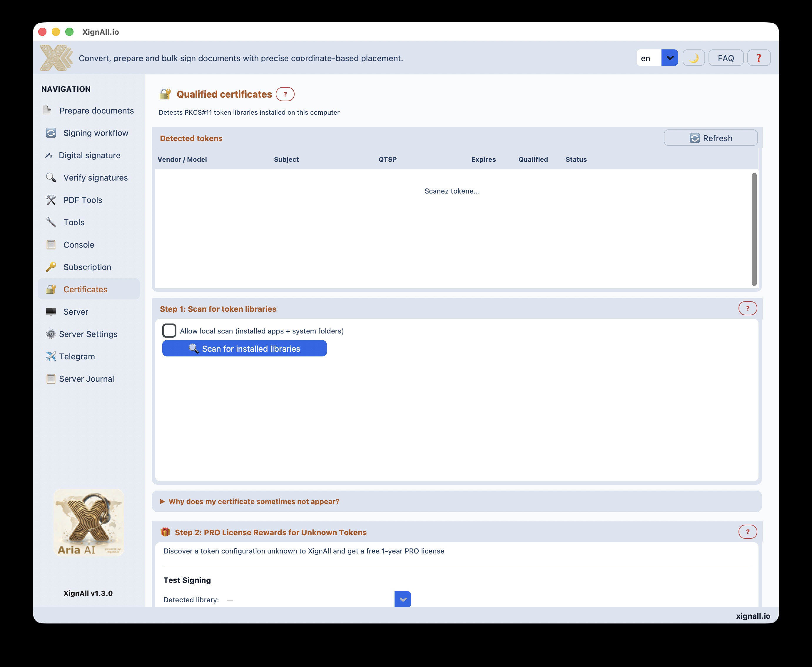Switch to Verify signatures
The image size is (812, 667).
pyautogui.click(x=89, y=178)
